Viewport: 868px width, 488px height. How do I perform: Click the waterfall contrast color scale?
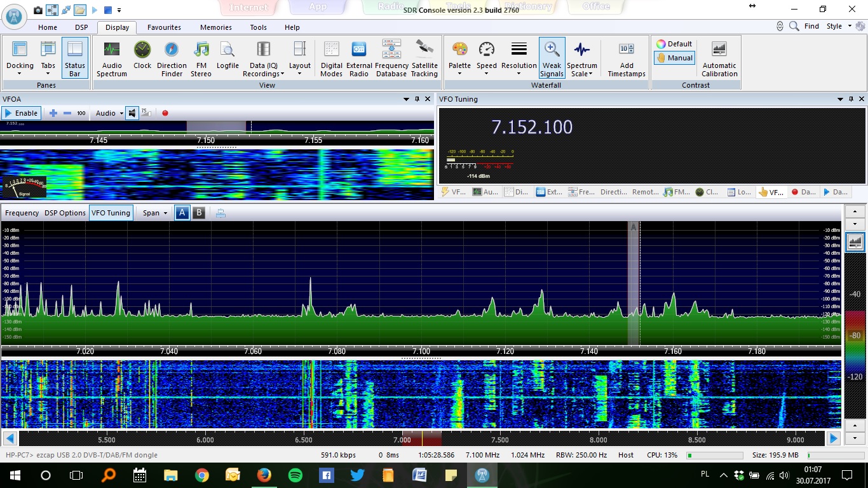tap(855, 337)
